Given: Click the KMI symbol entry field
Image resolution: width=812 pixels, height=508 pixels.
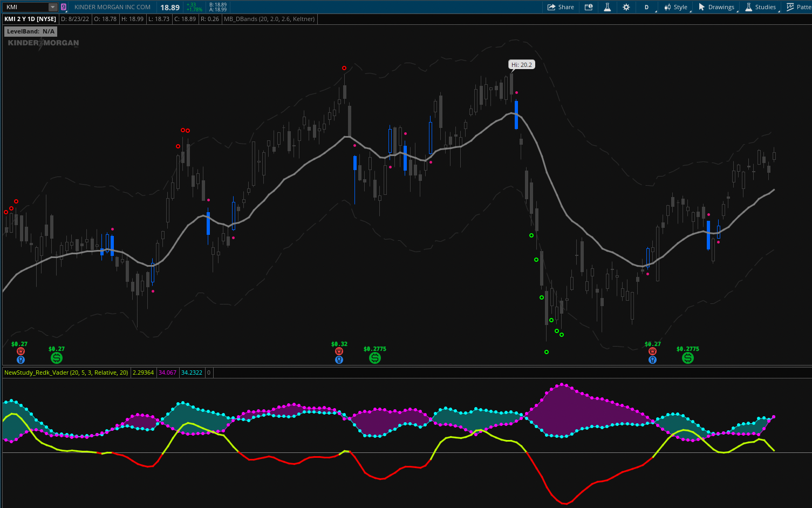Looking at the screenshot, I should [25, 7].
